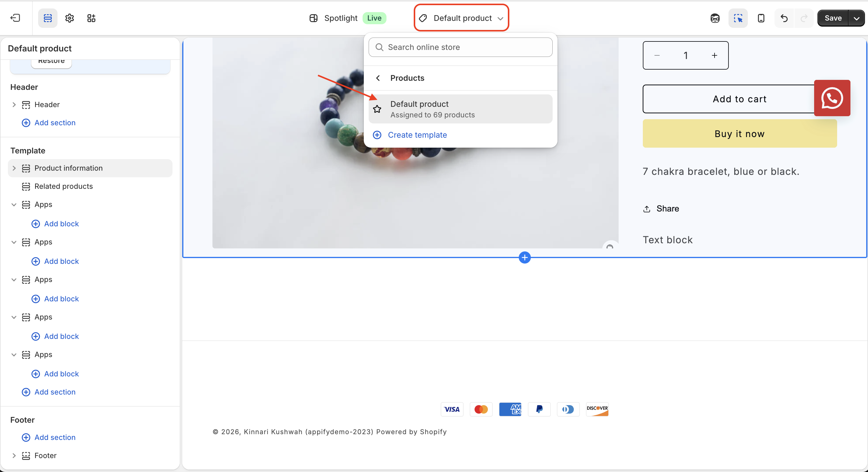Expand the Product information section

[x=14, y=168]
